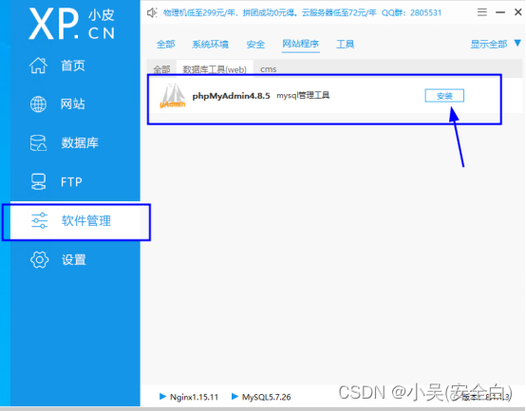The image size is (526, 411).
Task: Open the 首页 home page
Action: click(72, 66)
